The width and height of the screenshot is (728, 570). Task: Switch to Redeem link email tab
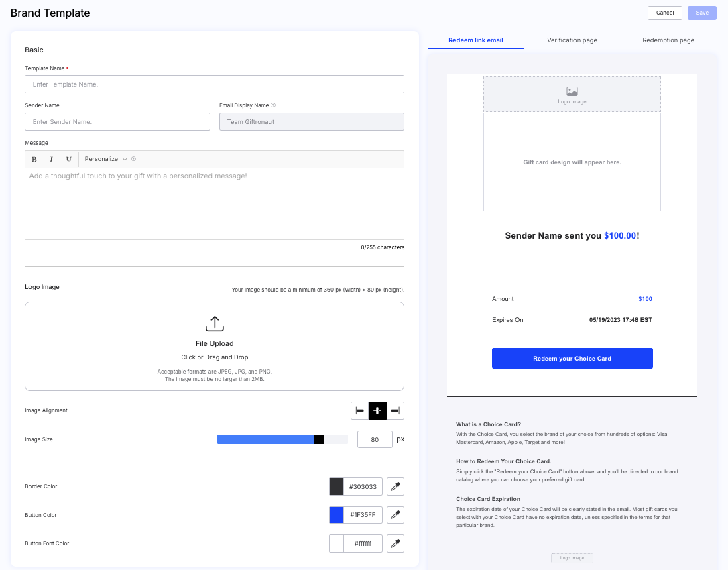pyautogui.click(x=476, y=40)
